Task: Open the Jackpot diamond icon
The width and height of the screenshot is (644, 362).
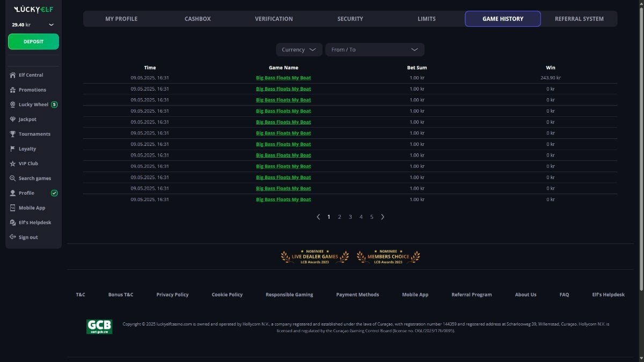Action: pos(13,119)
